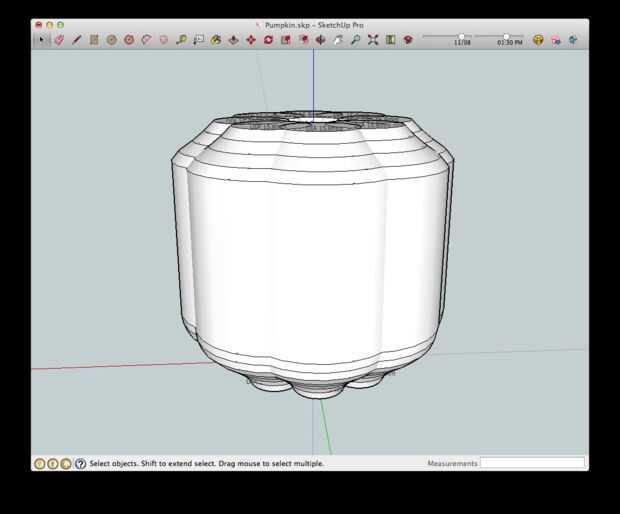Select the light pink Freehand tool icon
620x514 pixels.
(164, 40)
